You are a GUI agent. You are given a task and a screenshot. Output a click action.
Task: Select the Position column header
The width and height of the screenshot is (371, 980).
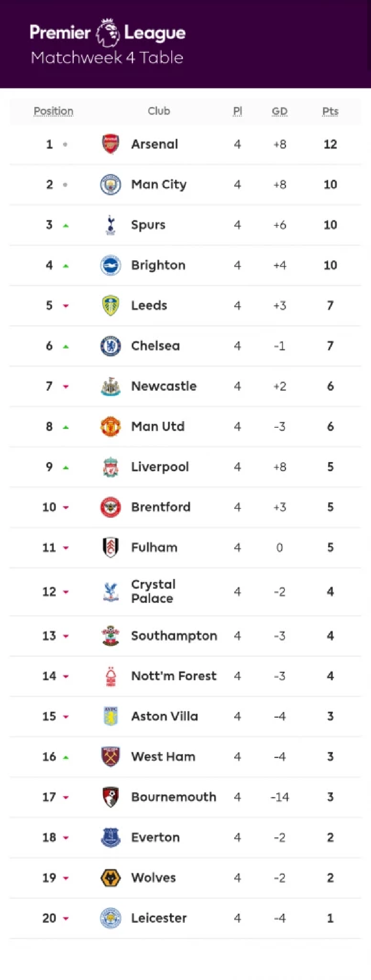coord(53,111)
